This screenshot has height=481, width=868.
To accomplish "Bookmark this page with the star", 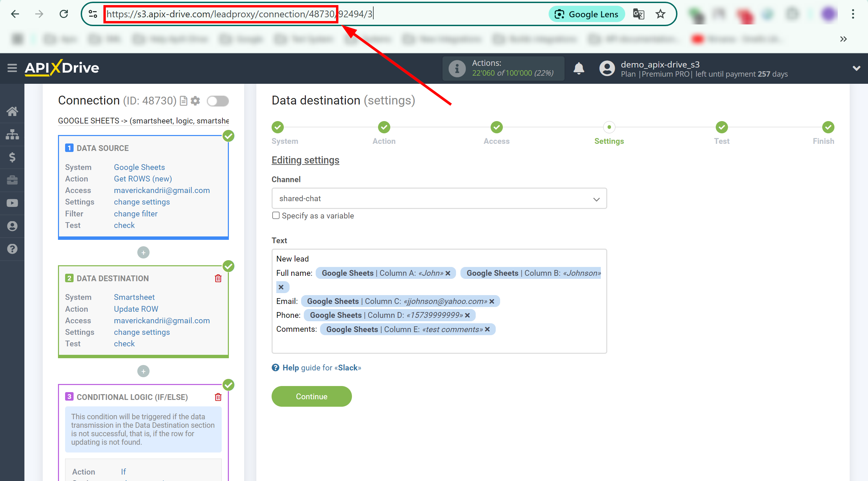I will tap(660, 14).
